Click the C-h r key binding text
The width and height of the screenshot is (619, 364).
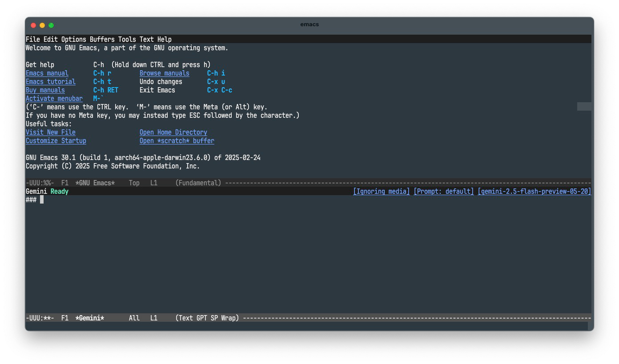(102, 73)
